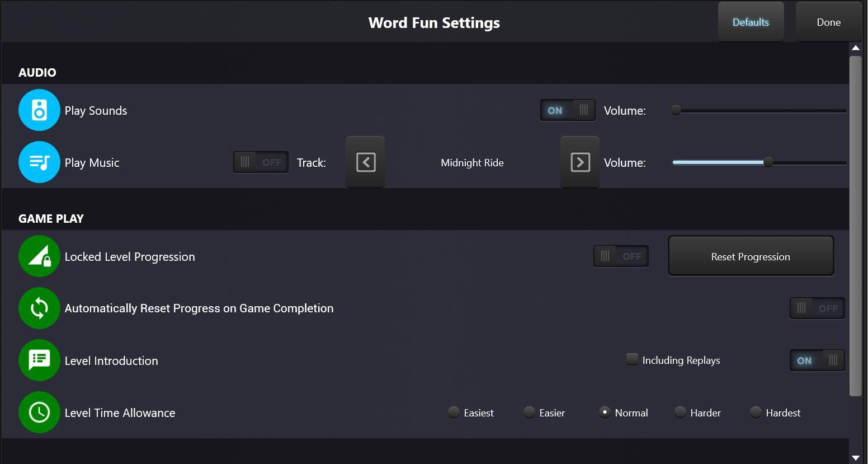
Task: Click the Play Sounds label
Action: pos(96,111)
